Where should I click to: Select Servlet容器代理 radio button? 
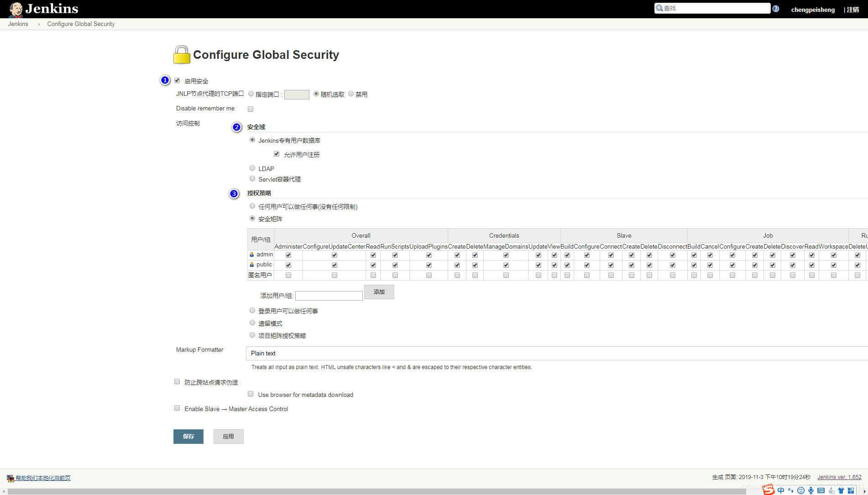tap(252, 178)
